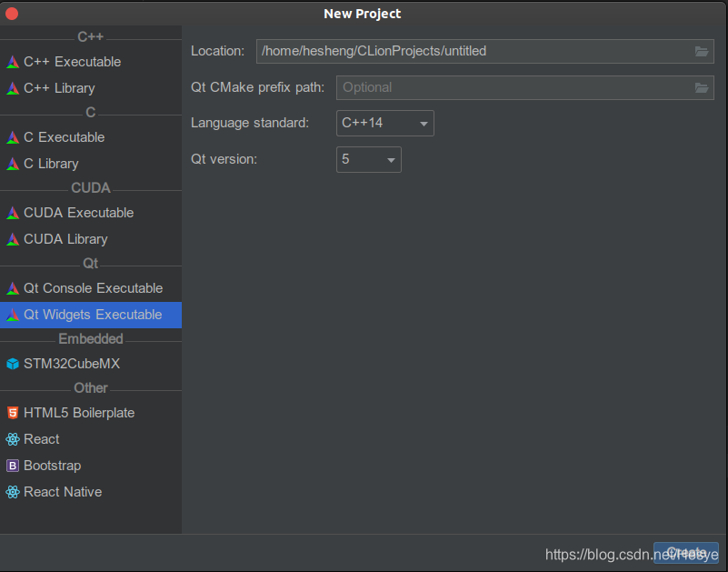Click the Qt Console Executable icon

13,288
